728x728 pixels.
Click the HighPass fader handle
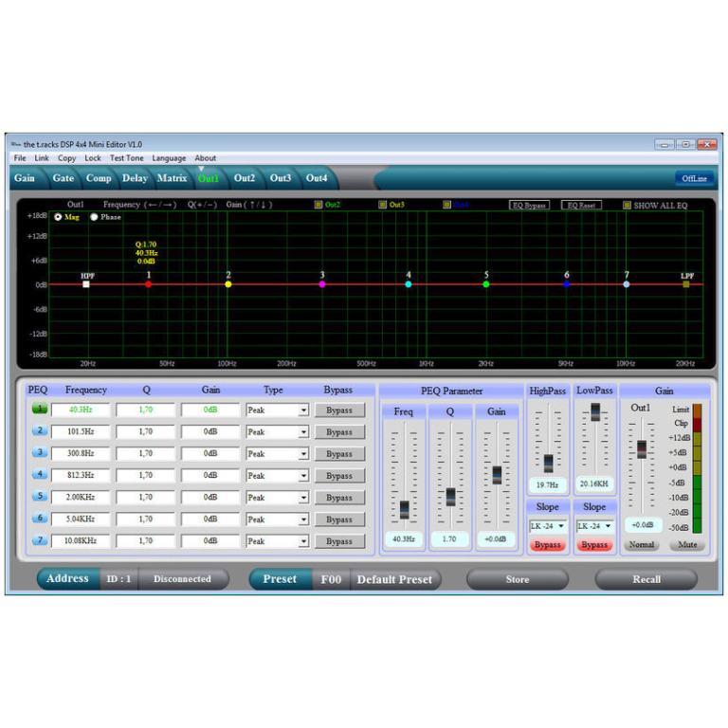point(548,463)
